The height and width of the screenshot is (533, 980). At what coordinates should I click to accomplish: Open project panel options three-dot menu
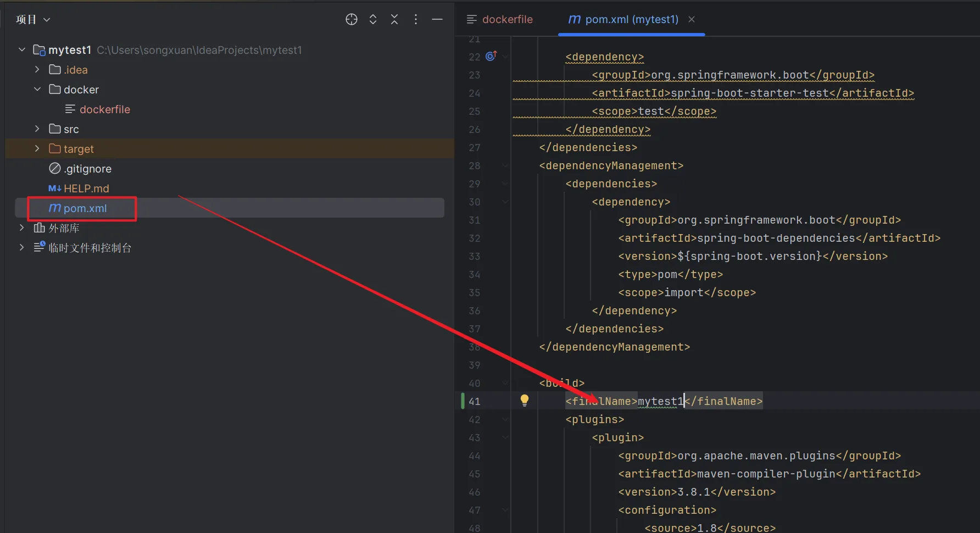pyautogui.click(x=416, y=20)
